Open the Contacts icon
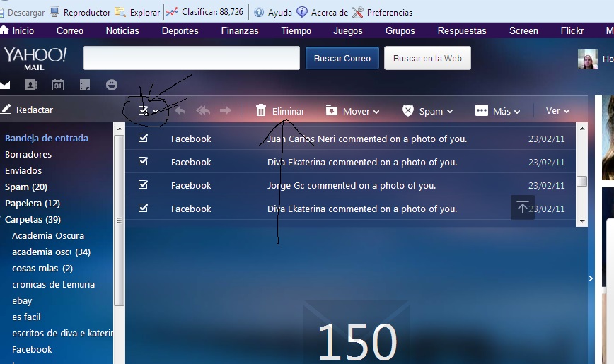614x364 pixels. click(31, 85)
